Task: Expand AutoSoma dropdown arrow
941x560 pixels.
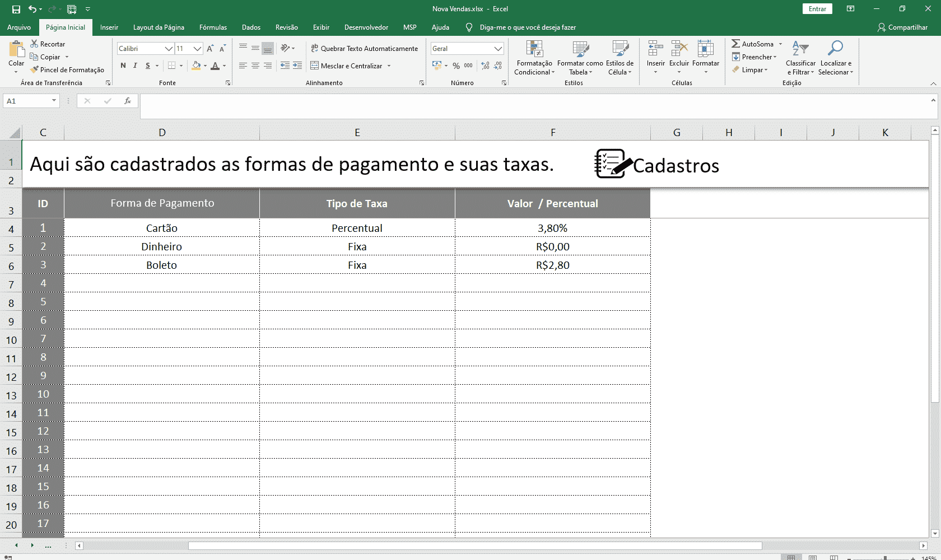Action: [780, 44]
